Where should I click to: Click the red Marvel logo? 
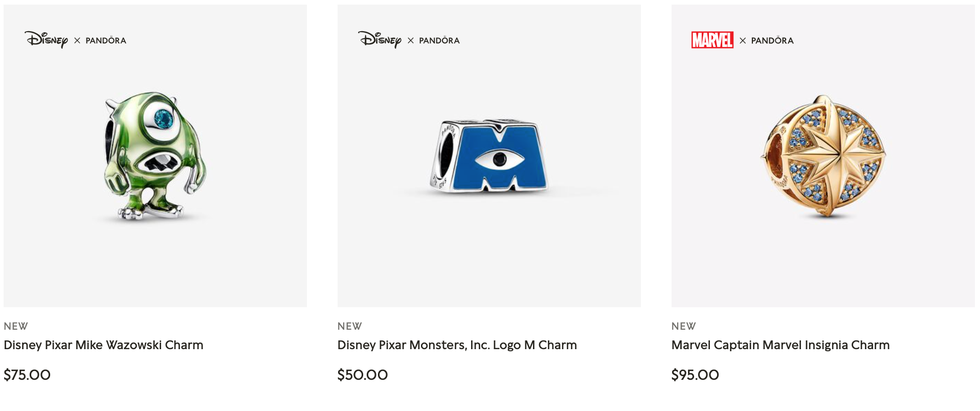point(712,40)
